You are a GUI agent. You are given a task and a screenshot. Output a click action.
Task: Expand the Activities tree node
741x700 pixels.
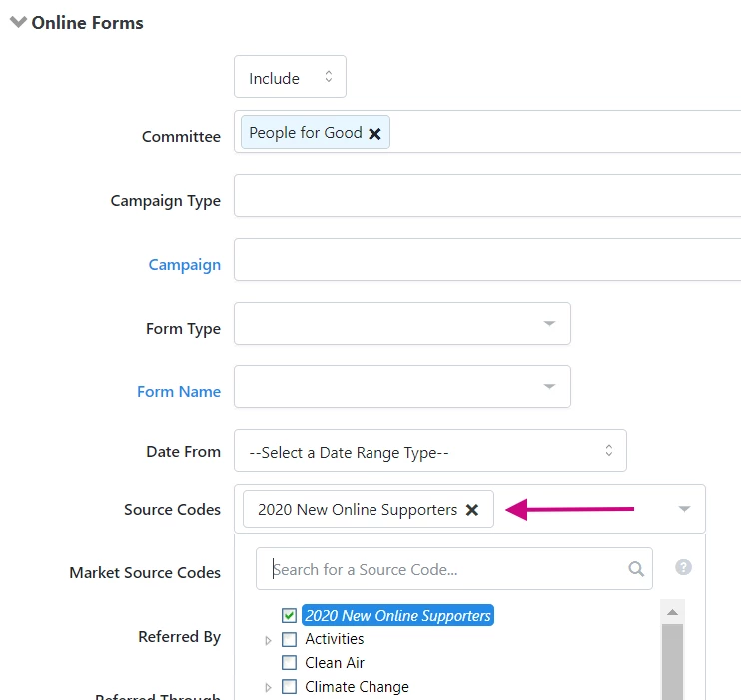point(268,640)
